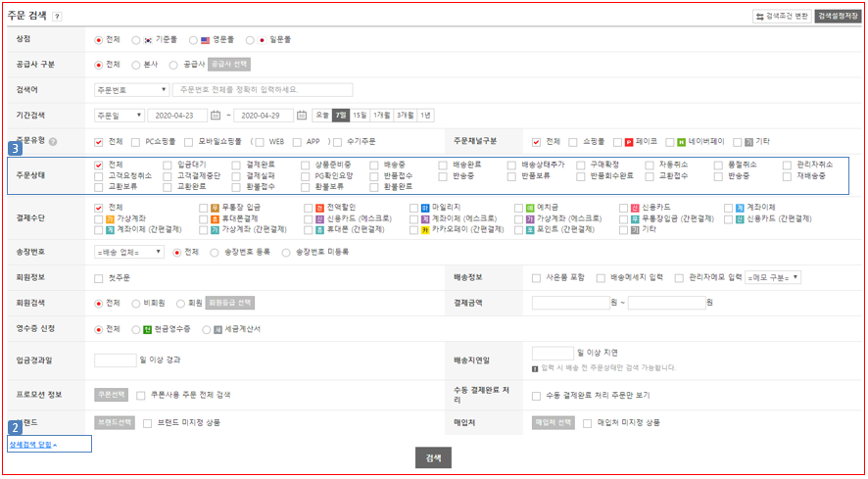Click the 현금영수증 green icon

coord(146,329)
